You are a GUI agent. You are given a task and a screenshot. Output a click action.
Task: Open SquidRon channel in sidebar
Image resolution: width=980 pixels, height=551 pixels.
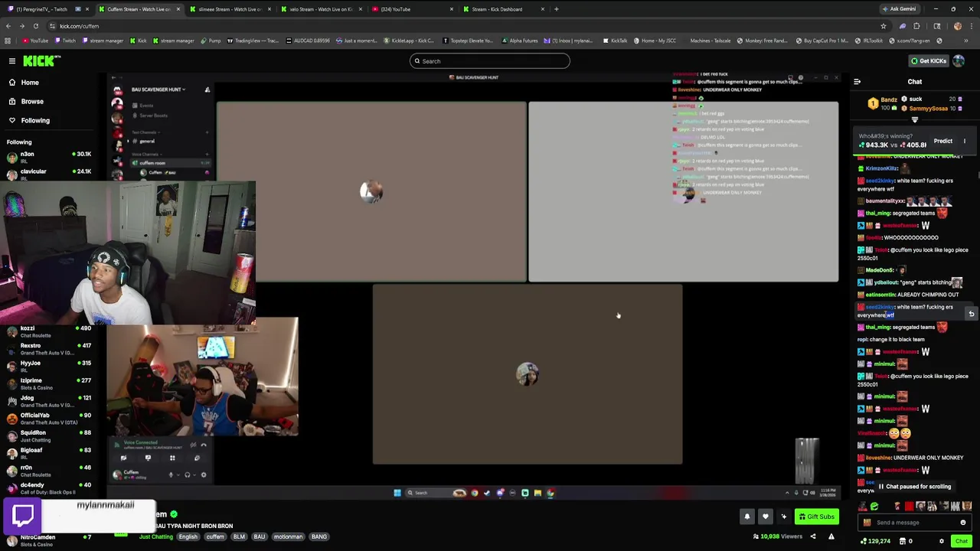[x=47, y=436]
